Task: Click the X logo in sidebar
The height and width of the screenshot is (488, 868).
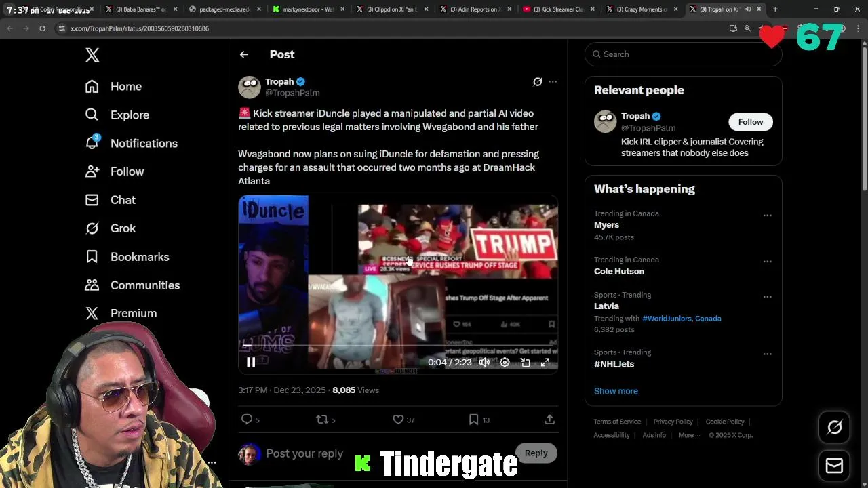Action: [92, 55]
